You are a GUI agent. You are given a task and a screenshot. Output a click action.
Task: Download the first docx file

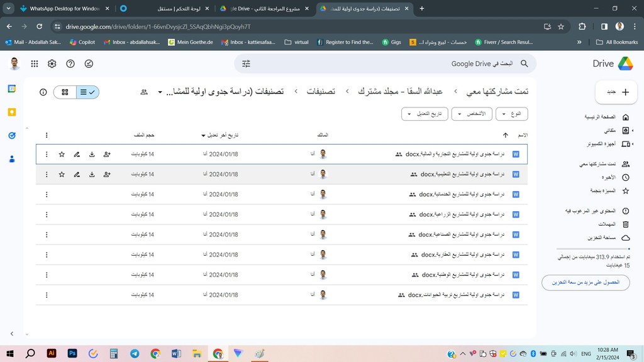[92, 154]
